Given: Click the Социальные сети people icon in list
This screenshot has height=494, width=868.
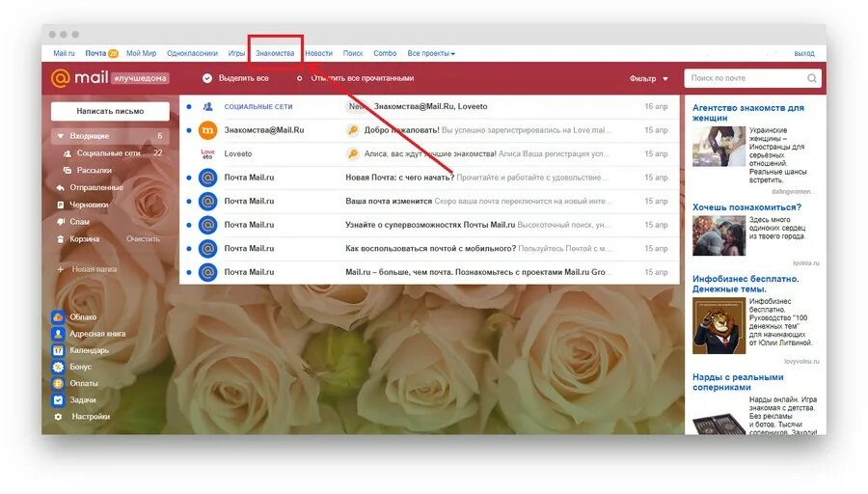Looking at the screenshot, I should [x=207, y=106].
